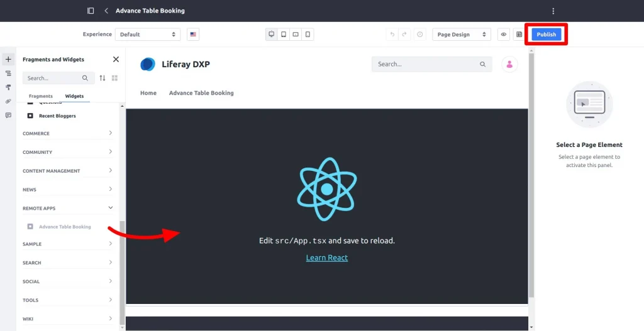The height and width of the screenshot is (331, 644).
Task: Open the Page Design mode dropdown
Action: 462,35
